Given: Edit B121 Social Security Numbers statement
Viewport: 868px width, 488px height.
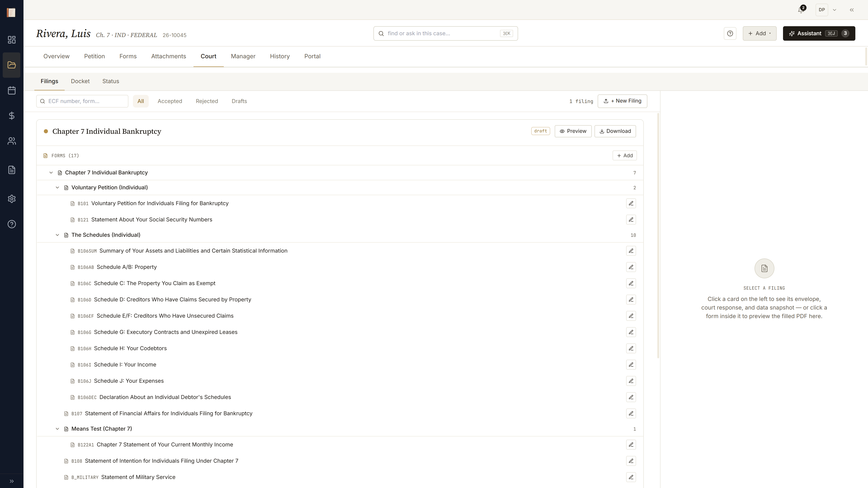Looking at the screenshot, I should click(631, 220).
